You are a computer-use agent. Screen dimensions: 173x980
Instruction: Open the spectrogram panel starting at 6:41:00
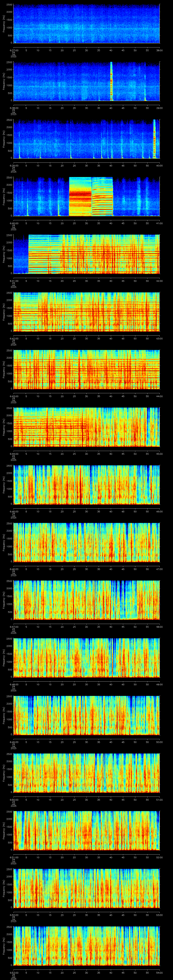click(x=87, y=254)
